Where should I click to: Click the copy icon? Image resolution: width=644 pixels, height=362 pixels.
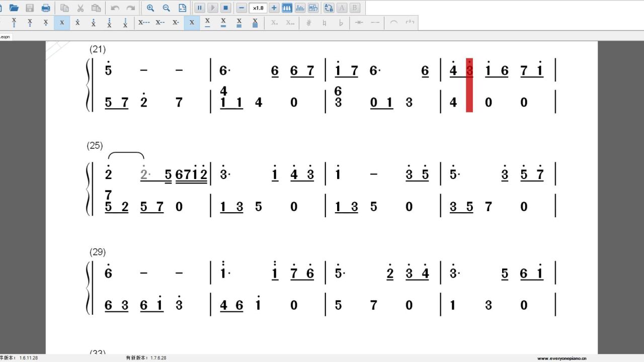click(64, 8)
